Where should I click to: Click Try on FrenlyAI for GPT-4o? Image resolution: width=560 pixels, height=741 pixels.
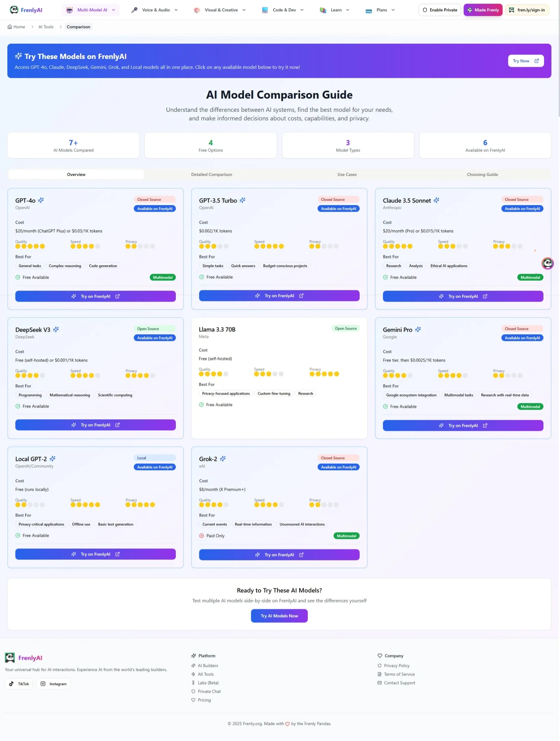(x=95, y=296)
